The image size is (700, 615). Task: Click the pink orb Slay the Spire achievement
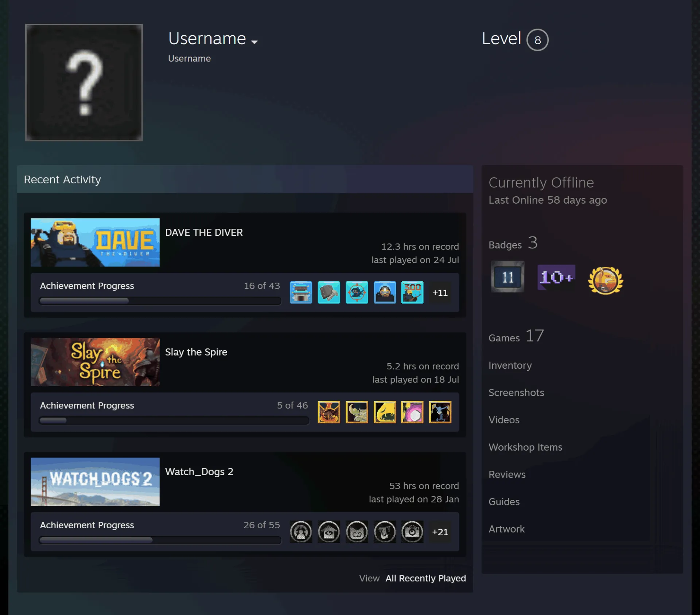pos(412,412)
